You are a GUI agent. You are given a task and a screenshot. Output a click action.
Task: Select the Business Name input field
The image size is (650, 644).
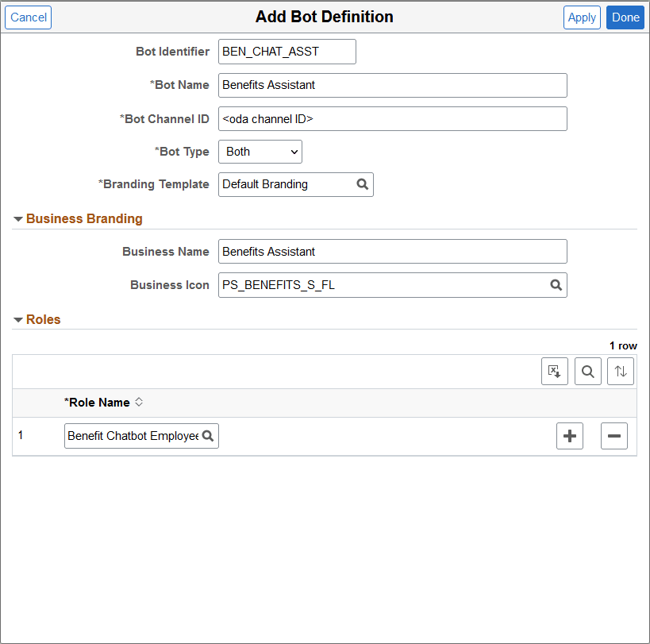[x=392, y=251]
